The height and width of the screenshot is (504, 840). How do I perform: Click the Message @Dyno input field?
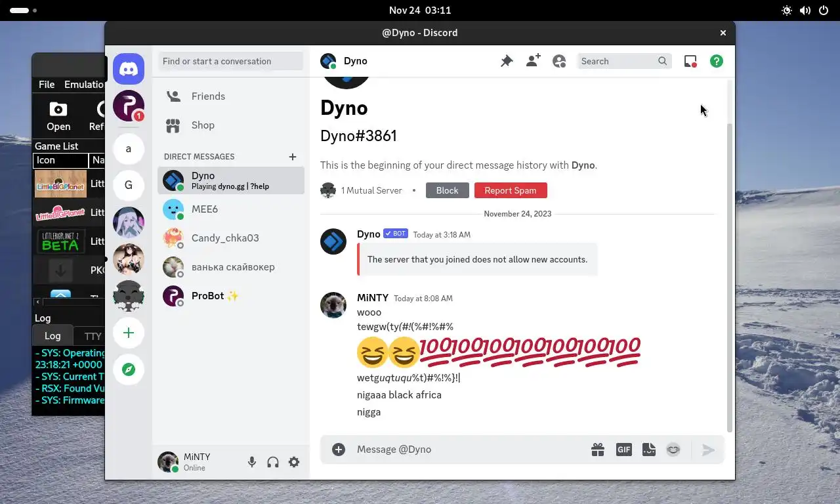pos(470,450)
